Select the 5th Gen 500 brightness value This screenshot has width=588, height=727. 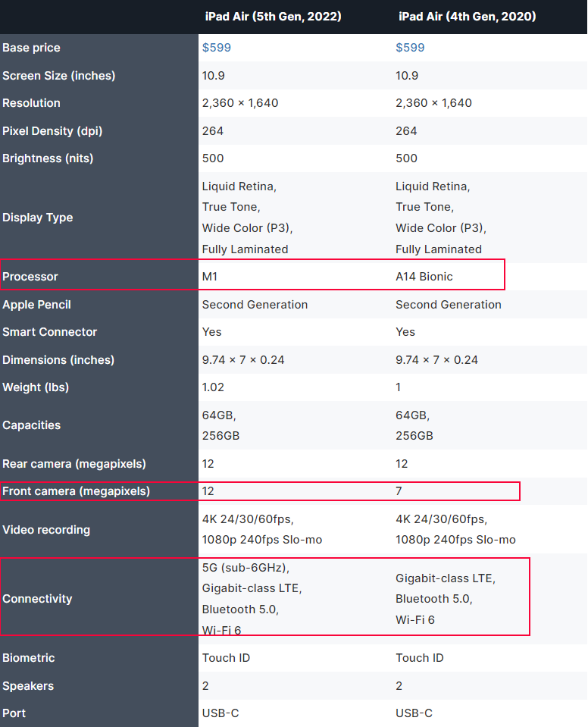[213, 158]
